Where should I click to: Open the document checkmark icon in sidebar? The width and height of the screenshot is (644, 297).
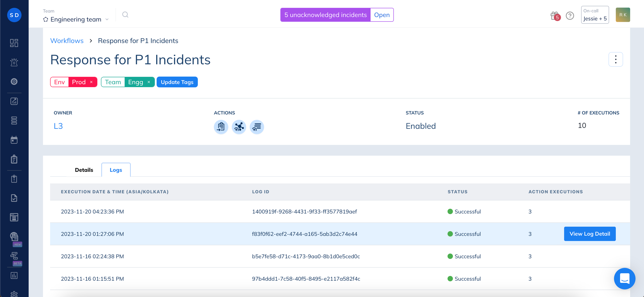point(14,198)
